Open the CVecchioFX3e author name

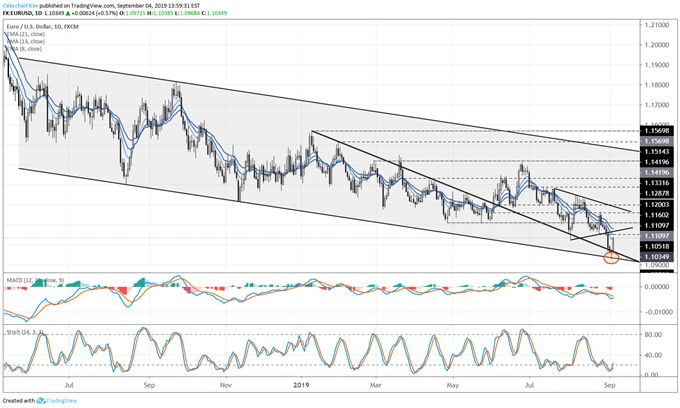tap(20, 7)
